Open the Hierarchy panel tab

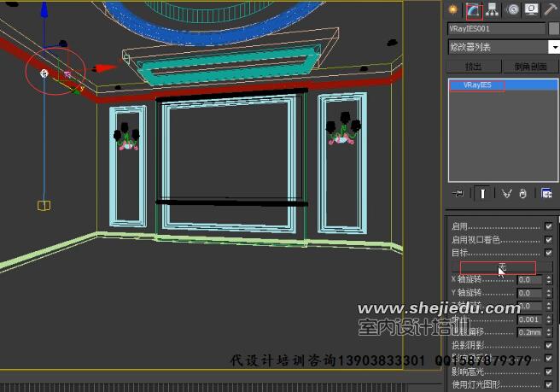pyautogui.click(x=493, y=9)
